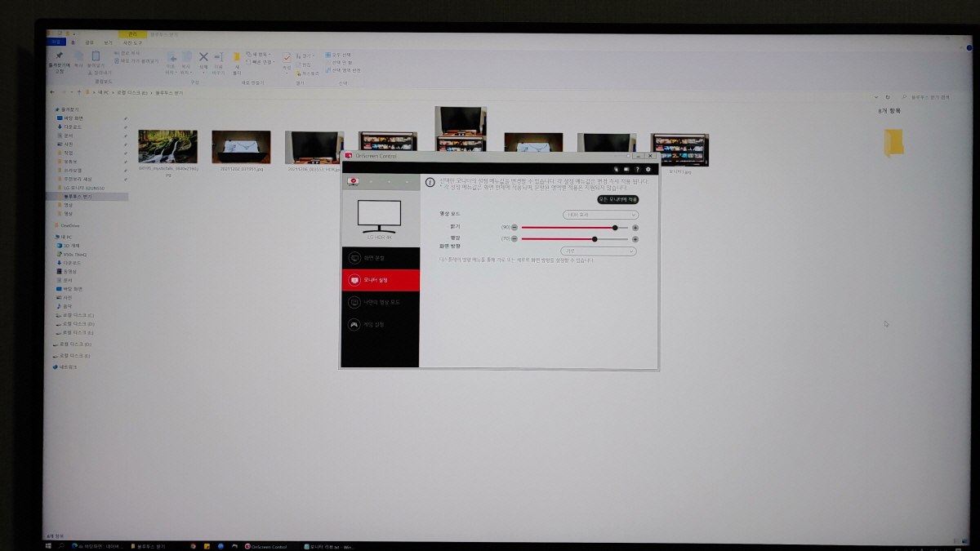The height and width of the screenshot is (551, 980).
Task: Open the mysticfalls waterfall image thumbnail
Action: (167, 147)
